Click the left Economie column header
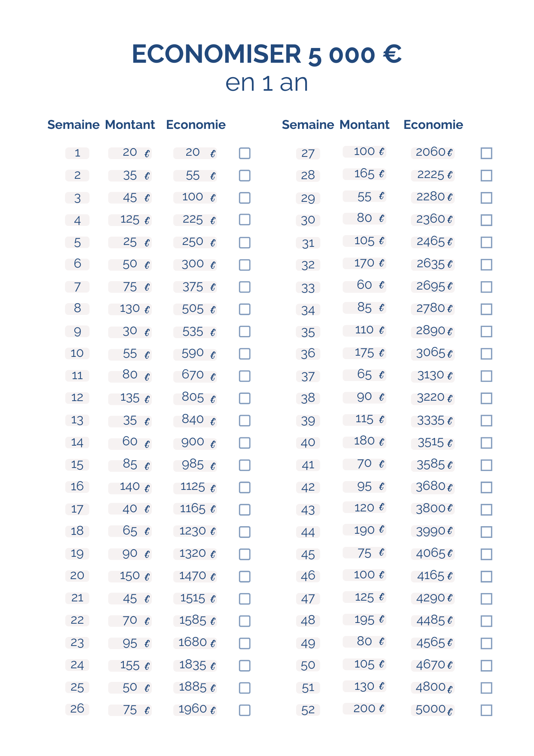Viewport: 534px width, 756px height. tap(196, 125)
